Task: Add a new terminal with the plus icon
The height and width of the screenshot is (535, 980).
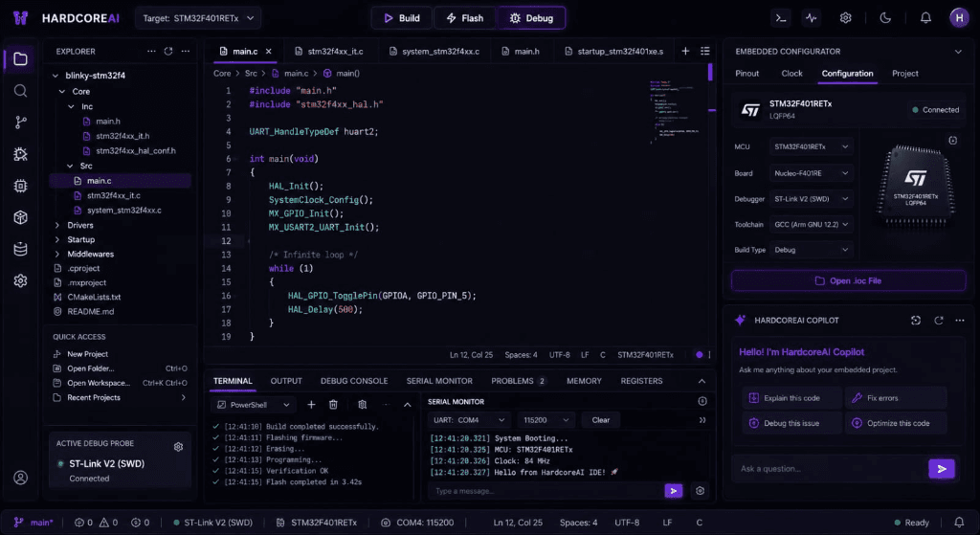Action: (311, 405)
